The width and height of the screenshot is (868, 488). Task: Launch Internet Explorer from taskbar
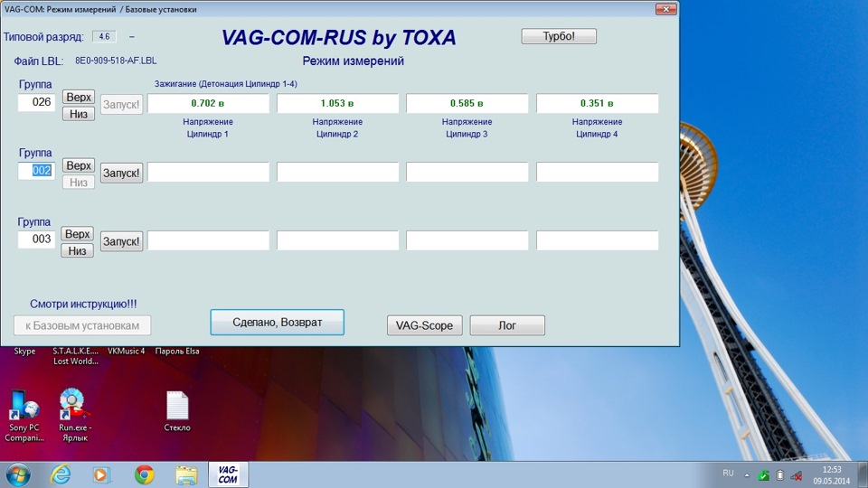tap(61, 474)
